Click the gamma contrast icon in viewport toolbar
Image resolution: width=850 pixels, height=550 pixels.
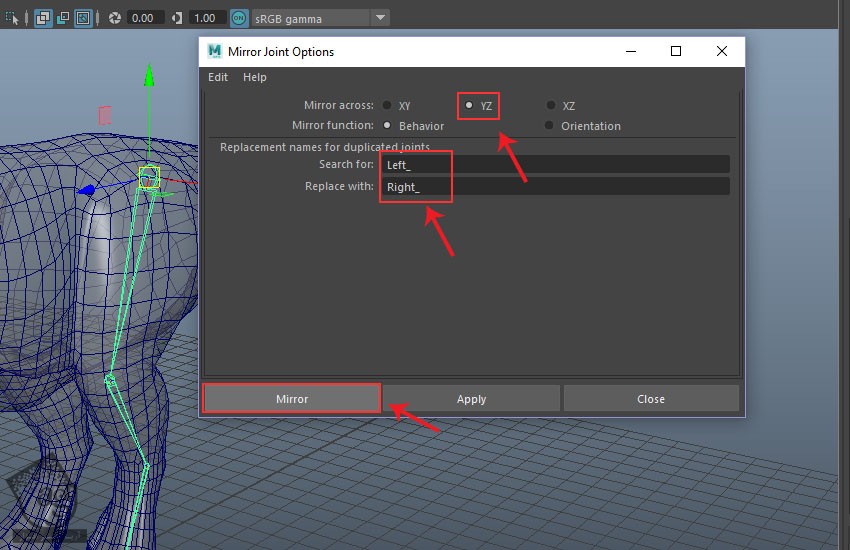coord(176,18)
